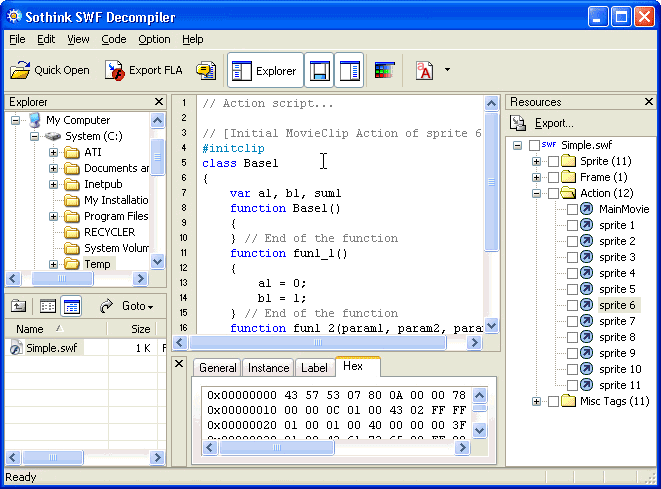Image resolution: width=661 pixels, height=489 pixels.
Task: Switch to details view icon in file pane
Action: 71,306
